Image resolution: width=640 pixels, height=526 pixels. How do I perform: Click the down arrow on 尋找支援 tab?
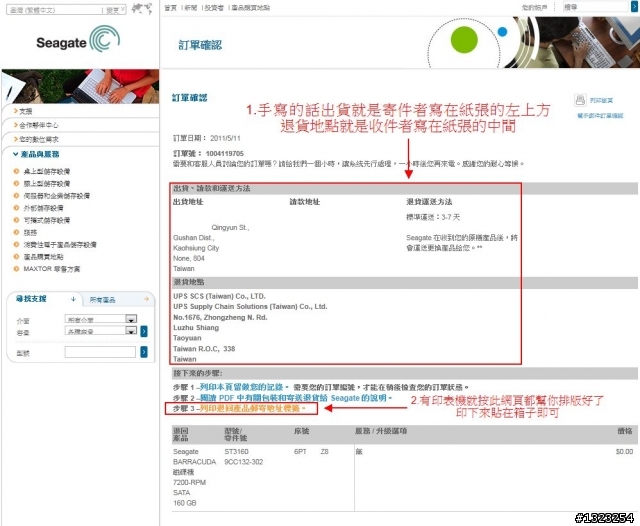[73, 299]
